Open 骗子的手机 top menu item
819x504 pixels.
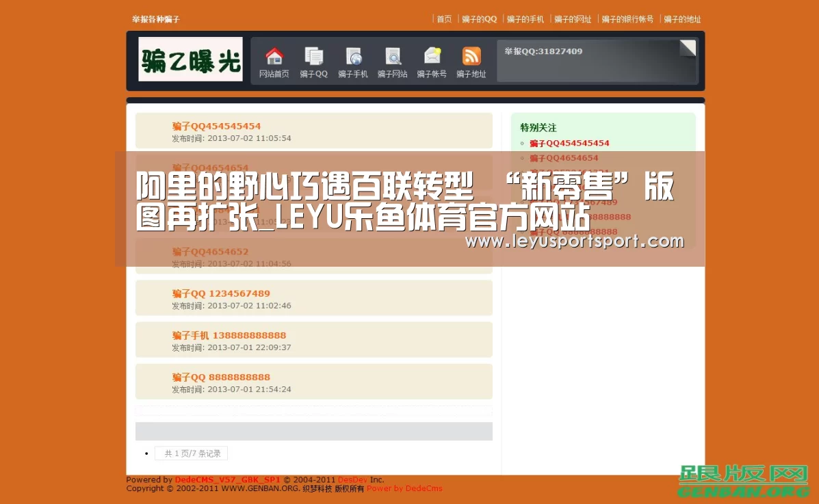tap(525, 19)
